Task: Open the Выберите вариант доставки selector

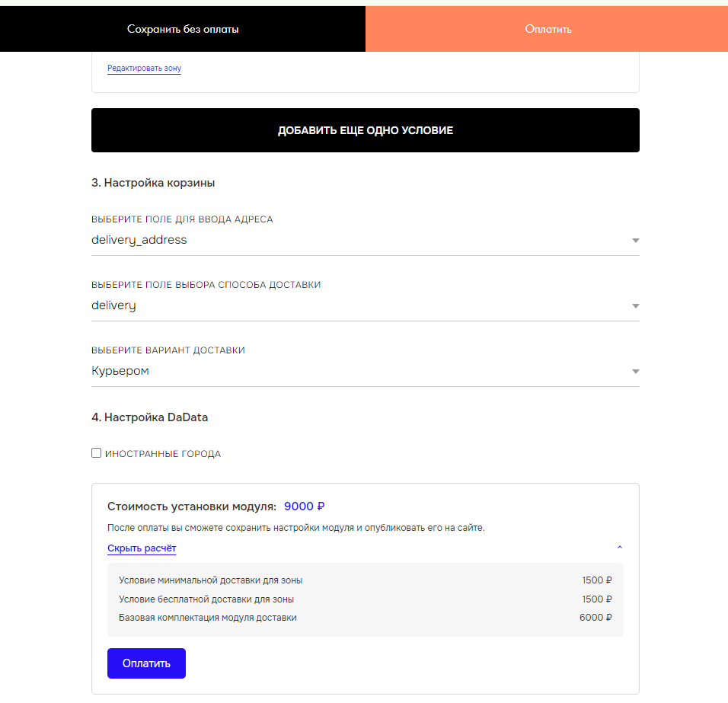Action: 358,371
